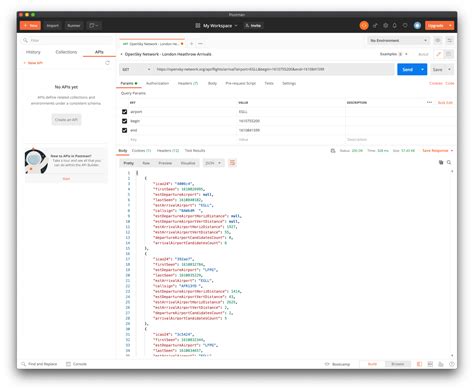Switch response view to Preview
This screenshot has width=474, height=391.
coord(165,163)
